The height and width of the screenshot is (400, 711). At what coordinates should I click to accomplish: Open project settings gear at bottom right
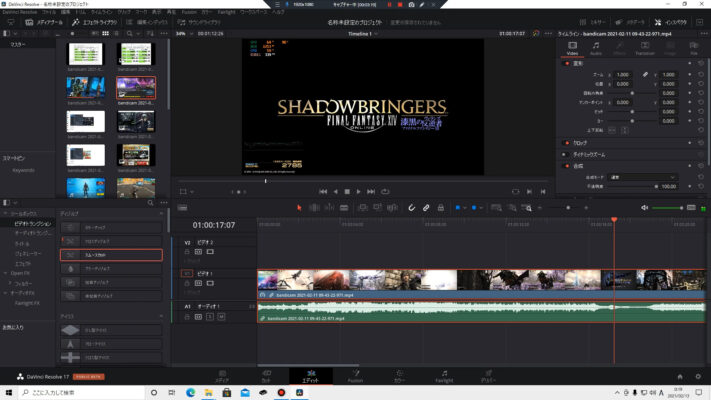point(697,376)
